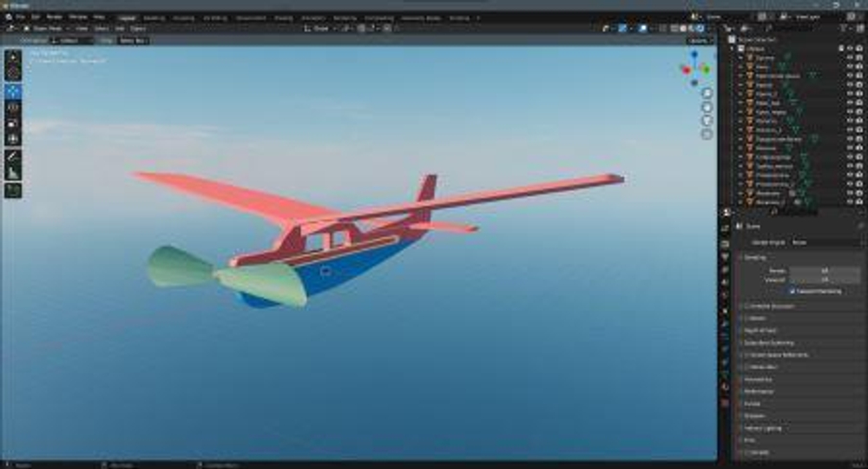
Task: Pick the Annotate pencil tool
Action: (13, 157)
